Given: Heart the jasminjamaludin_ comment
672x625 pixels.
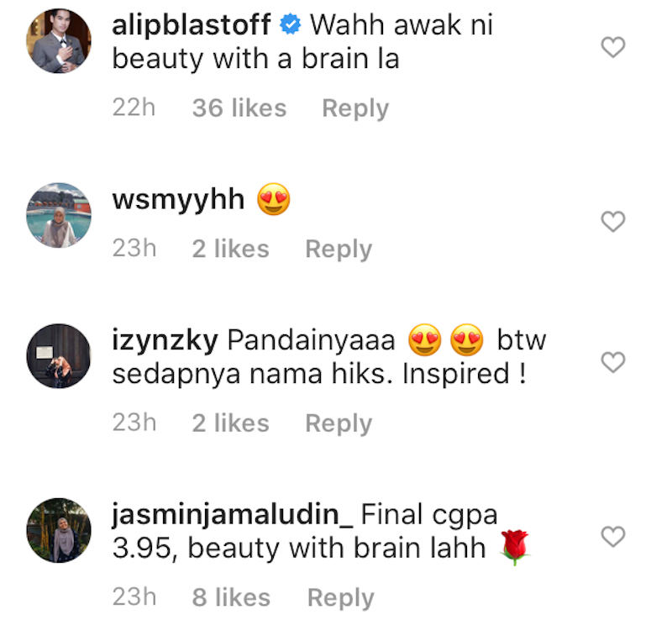Looking at the screenshot, I should (613, 536).
